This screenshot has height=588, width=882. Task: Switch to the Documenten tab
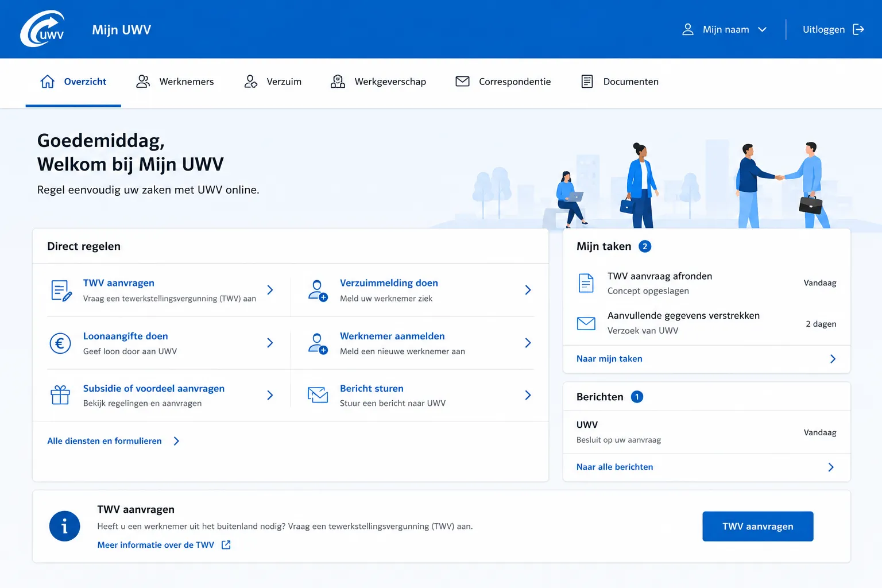pos(620,82)
